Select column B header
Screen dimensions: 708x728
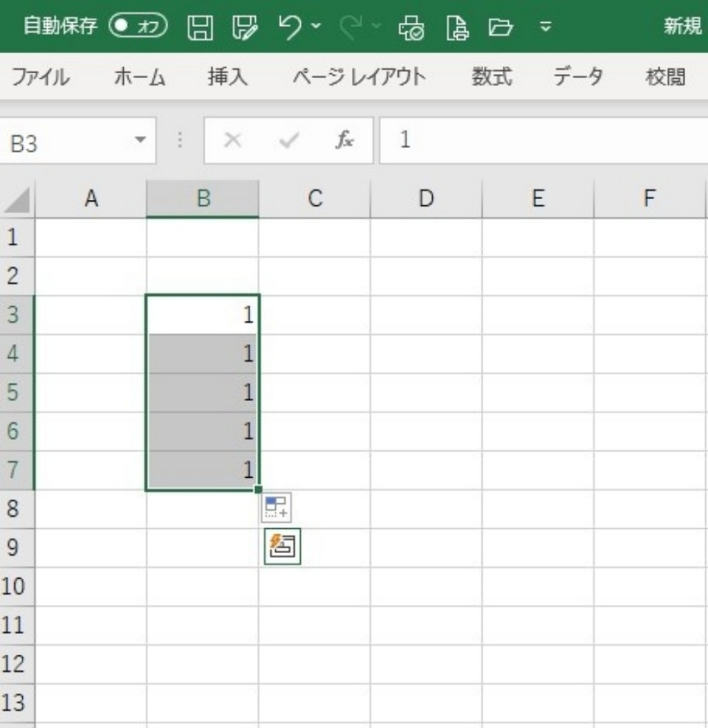pyautogui.click(x=203, y=199)
